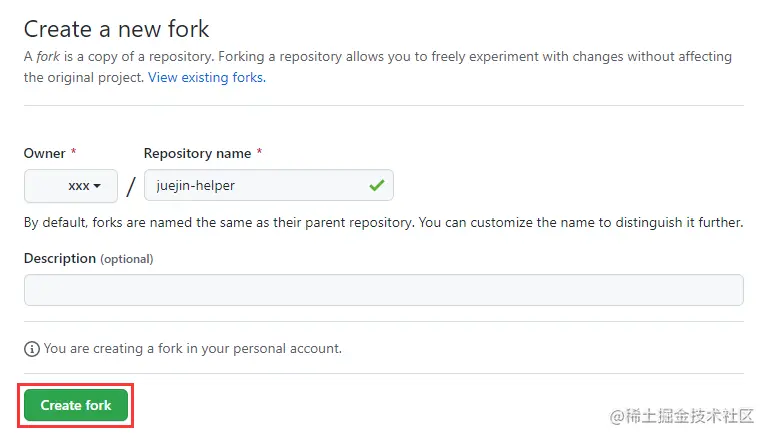Click the caret arrow in Owner selector
The image size is (769, 440).
tap(97, 186)
